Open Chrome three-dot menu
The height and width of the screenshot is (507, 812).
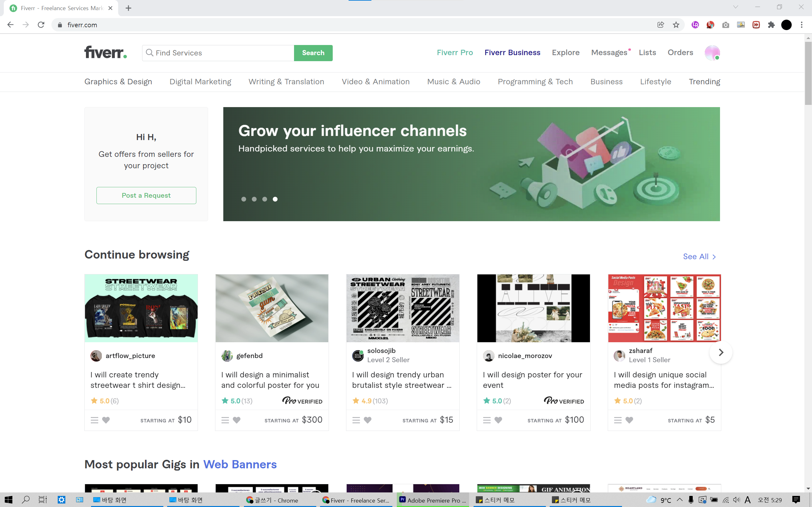802,25
